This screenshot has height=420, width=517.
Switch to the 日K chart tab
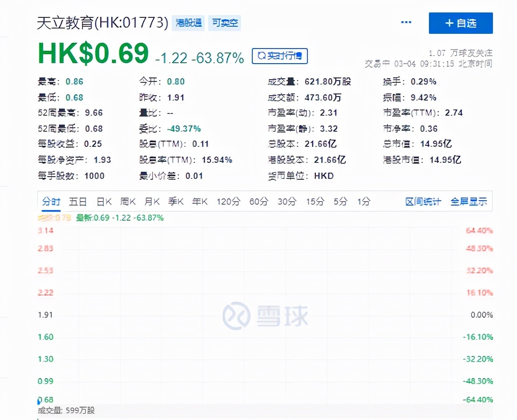[104, 202]
